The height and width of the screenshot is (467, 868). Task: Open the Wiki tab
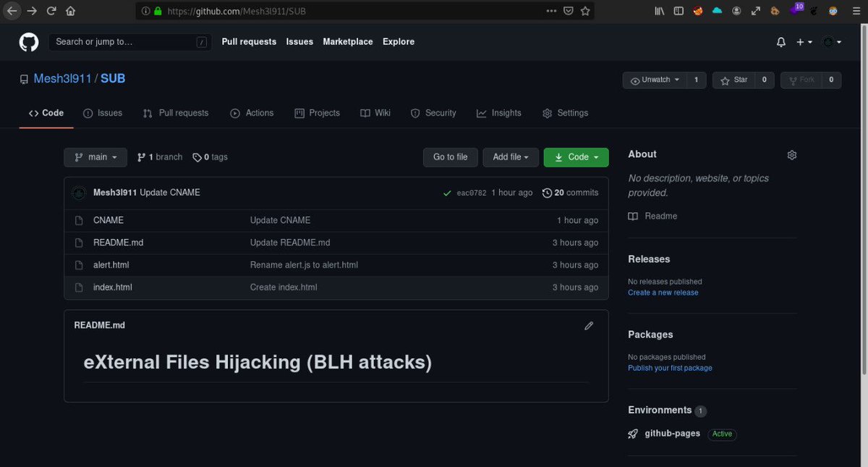pos(375,113)
